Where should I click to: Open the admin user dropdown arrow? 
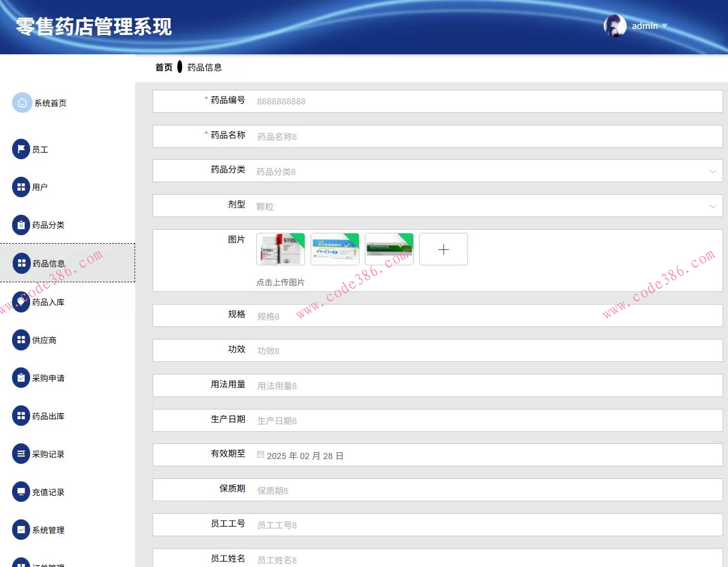[665, 26]
